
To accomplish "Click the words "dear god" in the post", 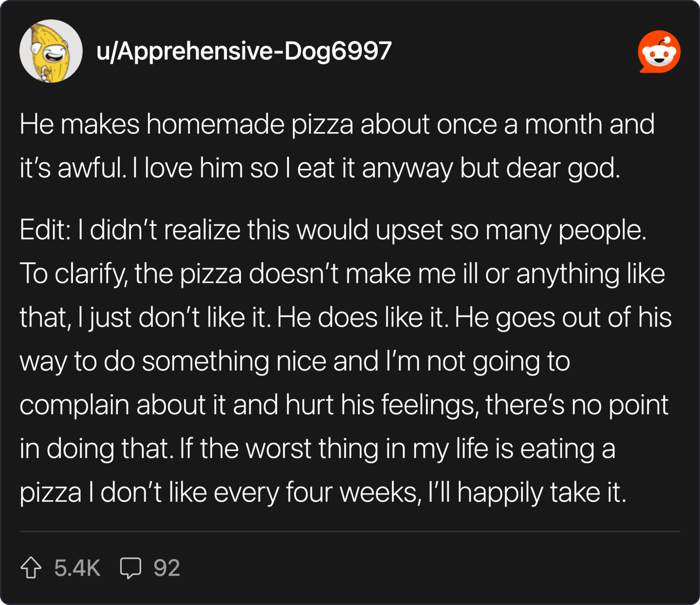I will tap(562, 168).
